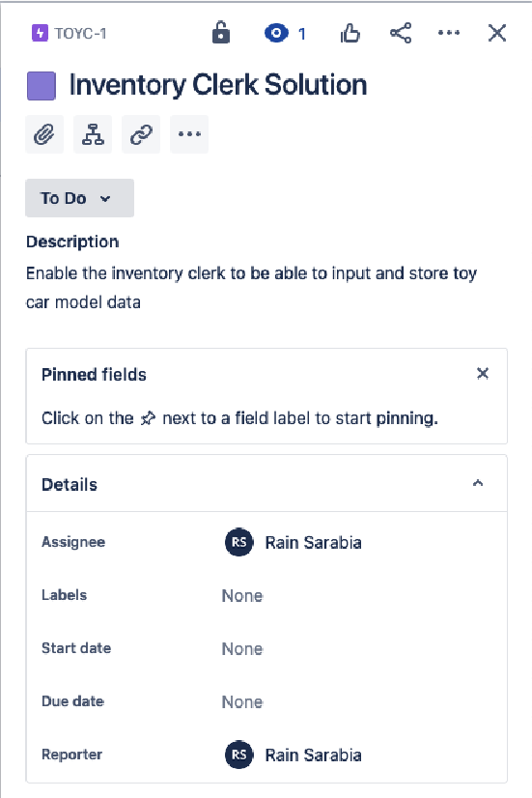
Task: Click the epic lightning icon beside TOYC-1
Action: pos(40,33)
